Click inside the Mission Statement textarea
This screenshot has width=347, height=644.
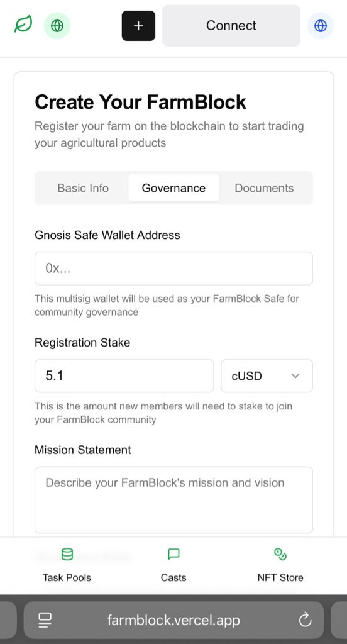coord(173,500)
